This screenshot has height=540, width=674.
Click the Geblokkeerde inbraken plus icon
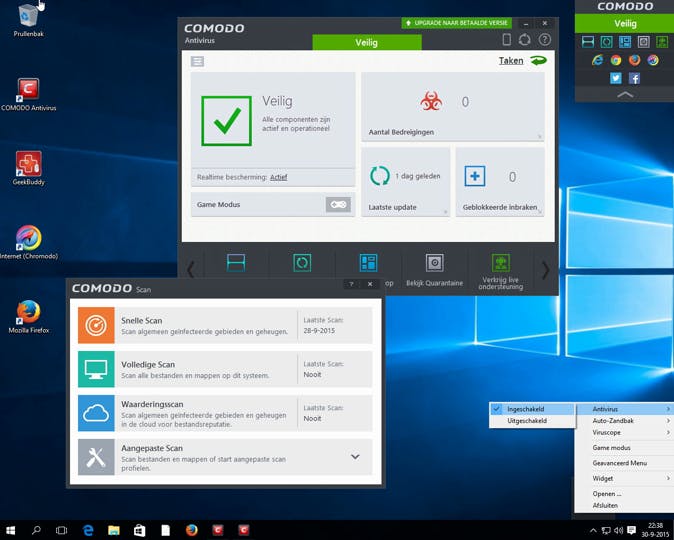pos(475,176)
